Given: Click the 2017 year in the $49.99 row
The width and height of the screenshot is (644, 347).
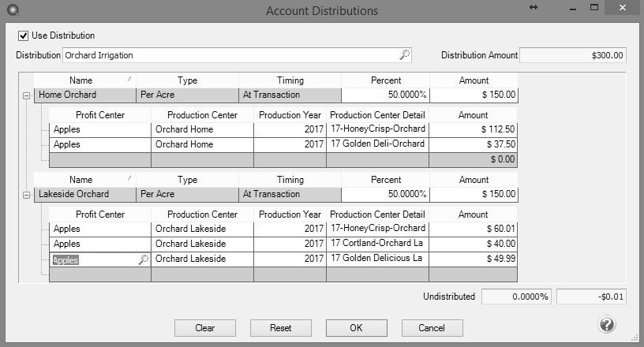Looking at the screenshot, I should 290,259.
